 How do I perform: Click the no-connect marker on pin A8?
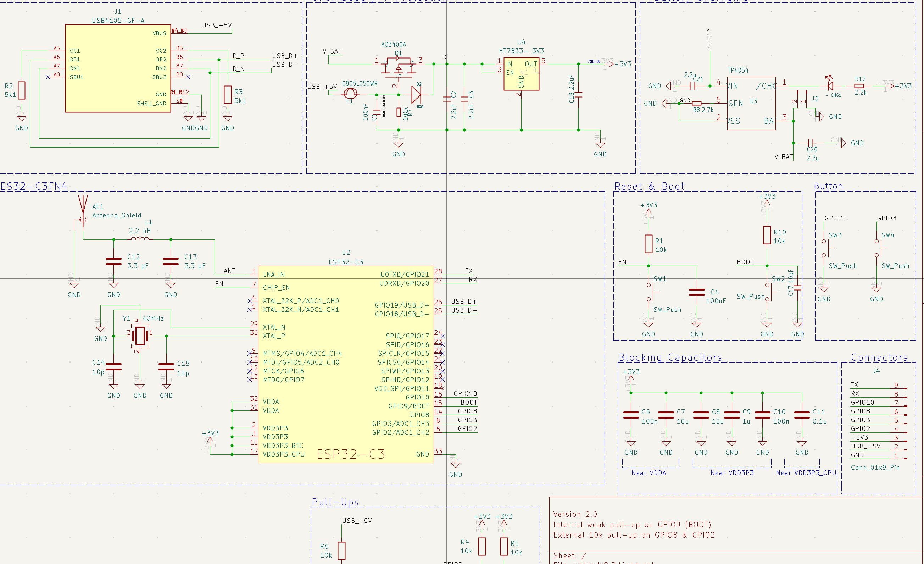pyautogui.click(x=48, y=77)
